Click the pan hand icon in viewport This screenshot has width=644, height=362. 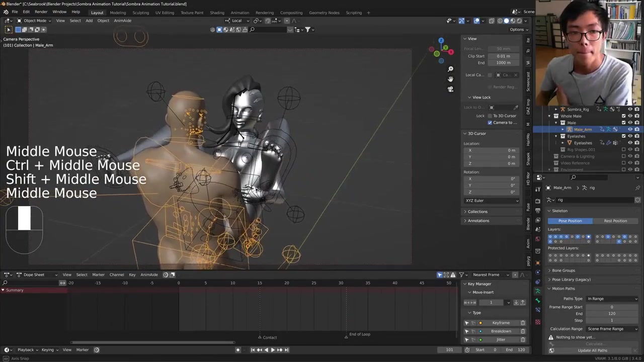tap(450, 79)
